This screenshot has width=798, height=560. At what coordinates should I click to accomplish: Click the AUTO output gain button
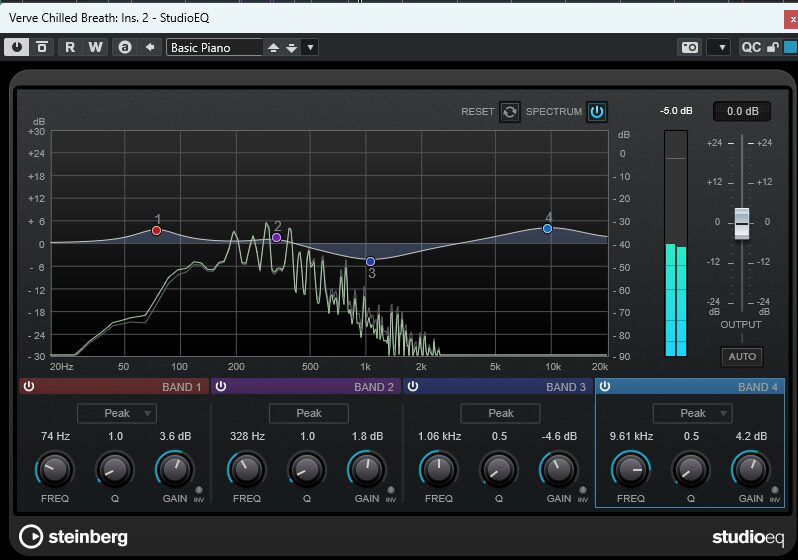pyautogui.click(x=741, y=356)
